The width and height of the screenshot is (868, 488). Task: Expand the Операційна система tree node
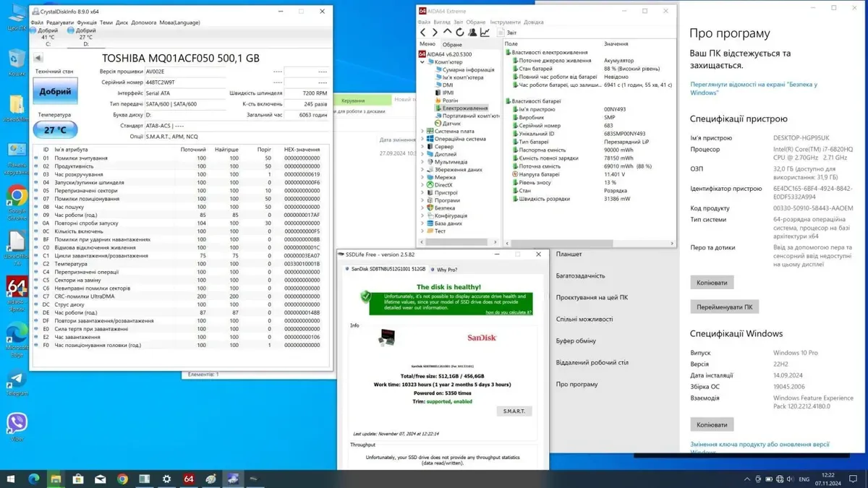(422, 139)
